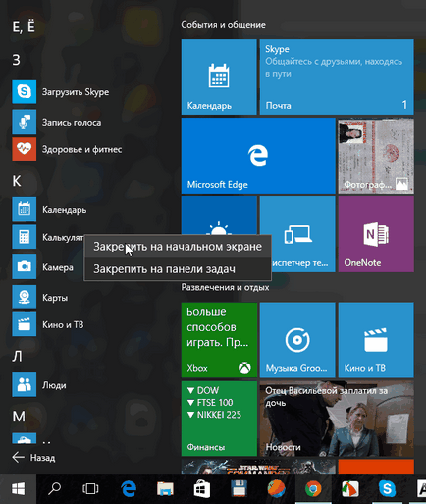
Task: Click the letter Л section header
Action: tap(17, 356)
